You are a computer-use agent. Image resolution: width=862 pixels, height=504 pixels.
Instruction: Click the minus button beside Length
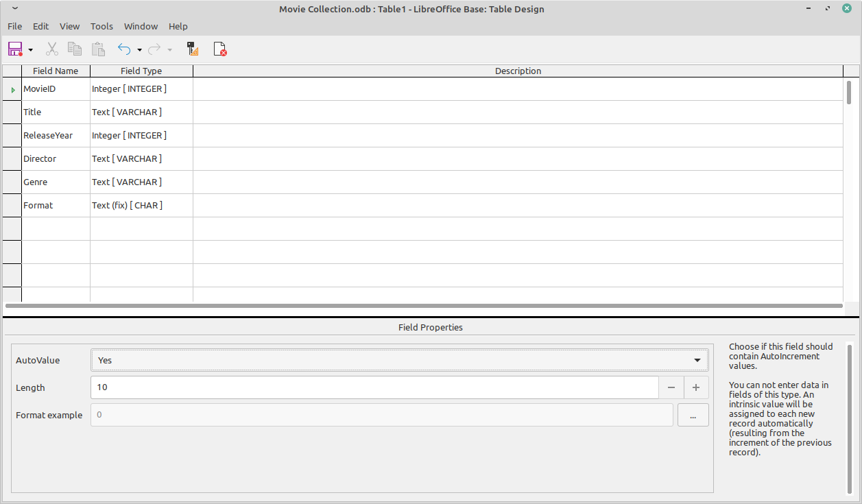point(671,387)
